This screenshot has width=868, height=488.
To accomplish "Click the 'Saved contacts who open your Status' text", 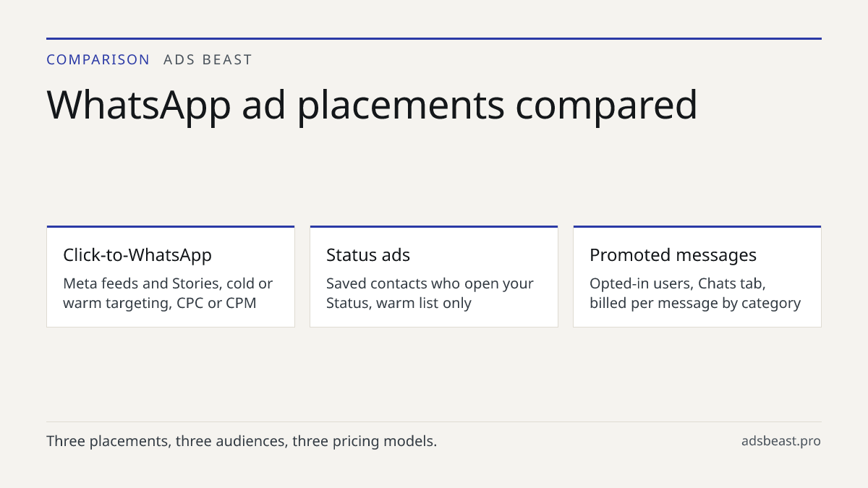I will (430, 293).
